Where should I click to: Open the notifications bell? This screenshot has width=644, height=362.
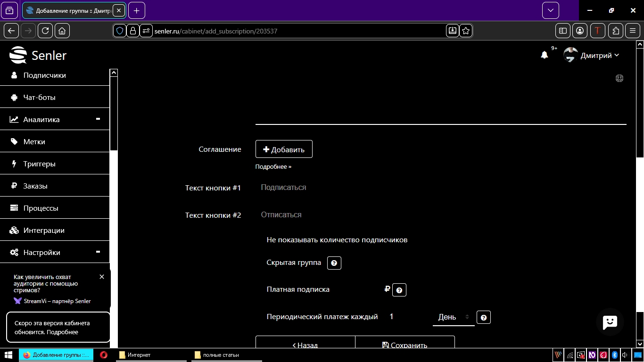545,55
